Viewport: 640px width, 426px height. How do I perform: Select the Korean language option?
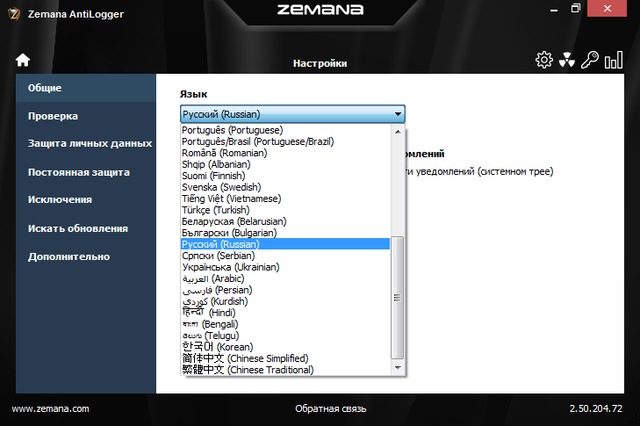(x=285, y=347)
